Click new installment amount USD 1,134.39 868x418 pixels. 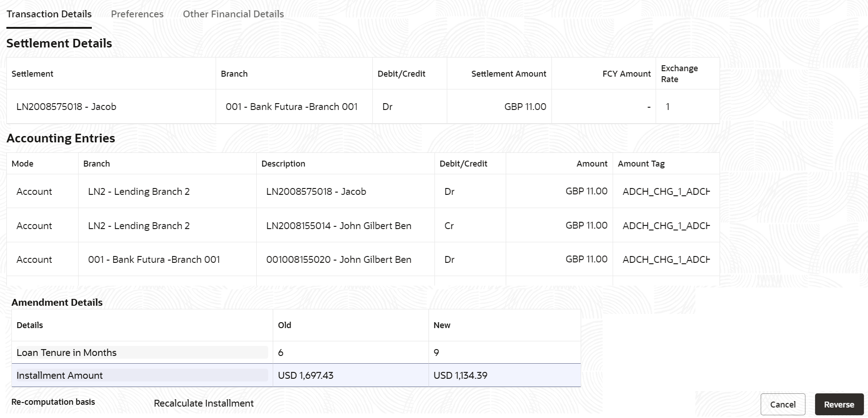tap(460, 376)
